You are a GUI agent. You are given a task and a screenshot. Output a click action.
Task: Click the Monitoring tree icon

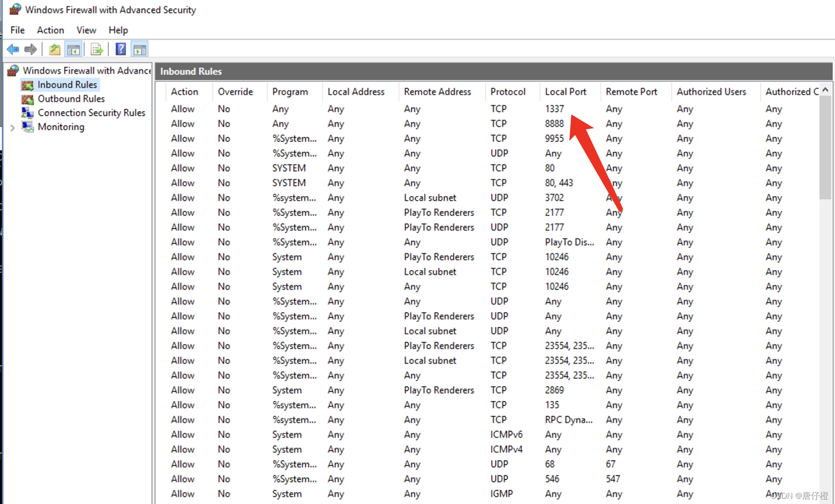[27, 127]
